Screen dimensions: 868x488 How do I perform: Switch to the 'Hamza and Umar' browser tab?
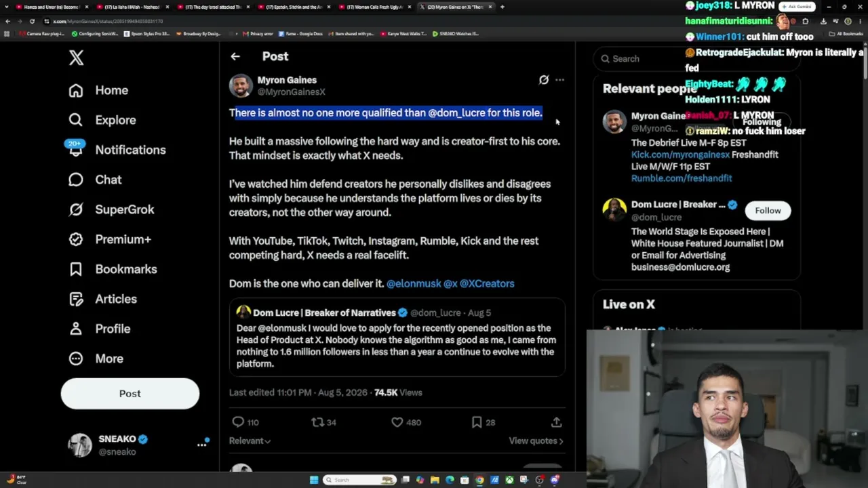pos(52,7)
